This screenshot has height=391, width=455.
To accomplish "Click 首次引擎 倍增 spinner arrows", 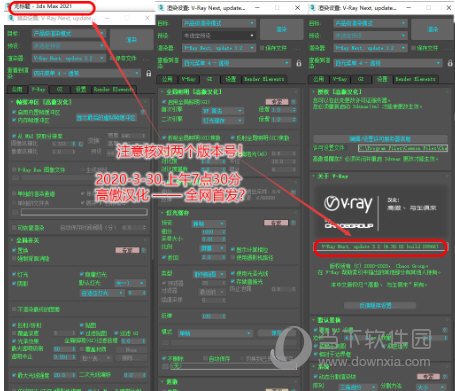I will (x=294, y=110).
